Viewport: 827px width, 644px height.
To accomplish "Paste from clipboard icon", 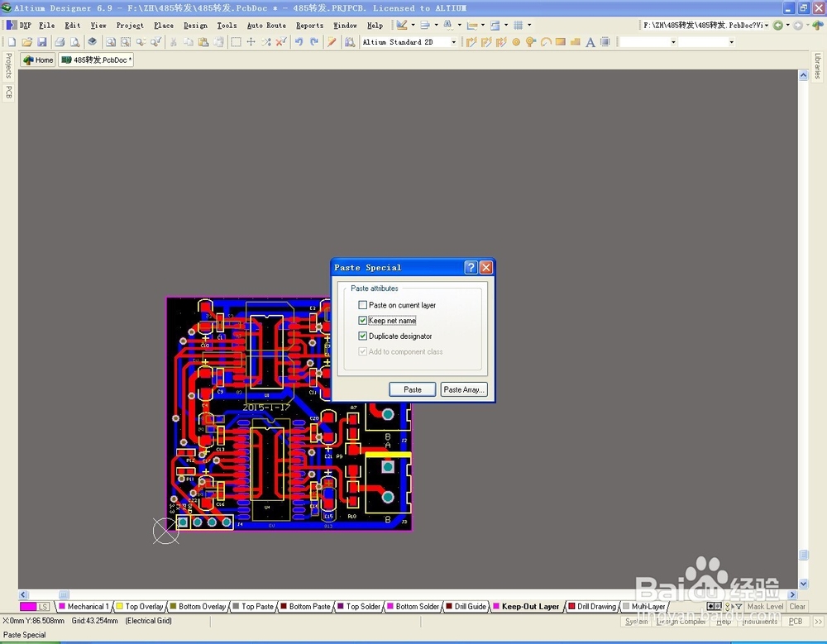I will click(203, 41).
